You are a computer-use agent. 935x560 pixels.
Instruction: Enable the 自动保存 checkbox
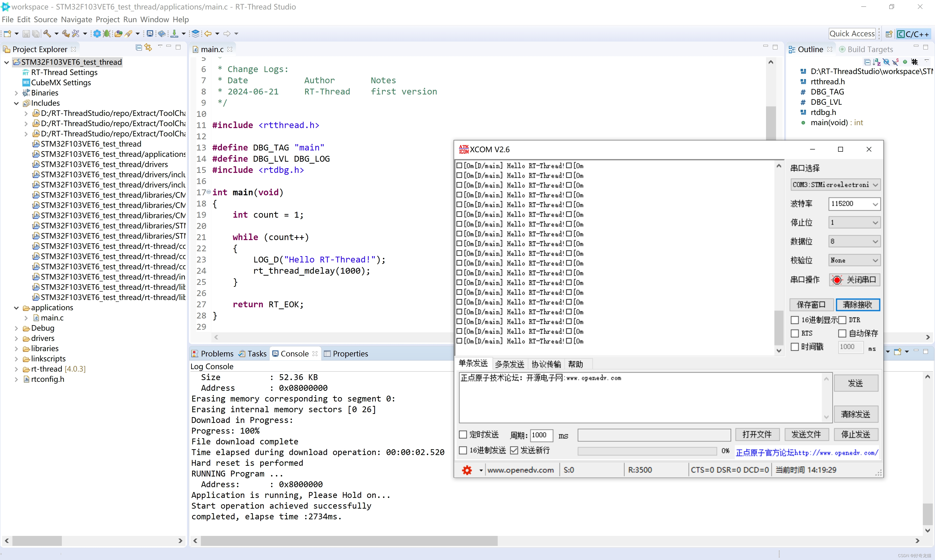pos(842,333)
